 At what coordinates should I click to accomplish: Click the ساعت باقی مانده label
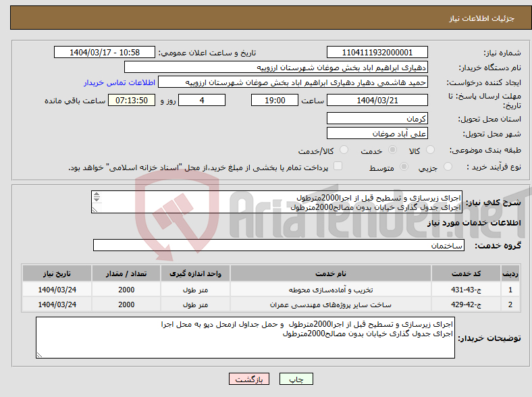(75, 101)
